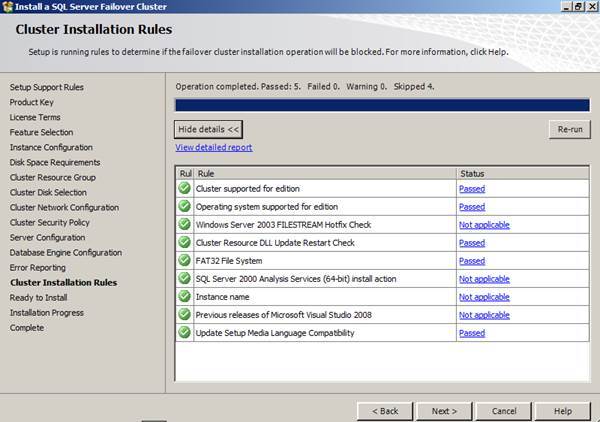Image resolution: width=600 pixels, height=422 pixels.
Task: Click green check icon beside Instance name rule
Action: [184, 296]
